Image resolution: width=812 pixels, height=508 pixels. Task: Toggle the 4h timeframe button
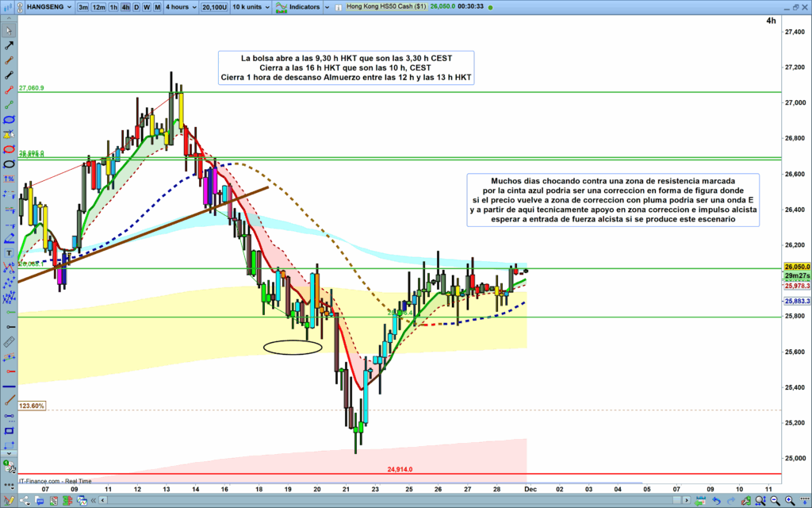125,6
